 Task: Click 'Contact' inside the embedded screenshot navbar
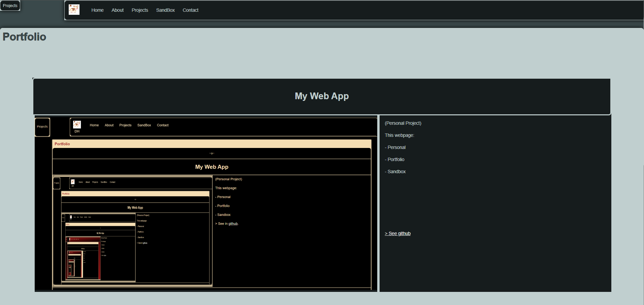point(163,125)
